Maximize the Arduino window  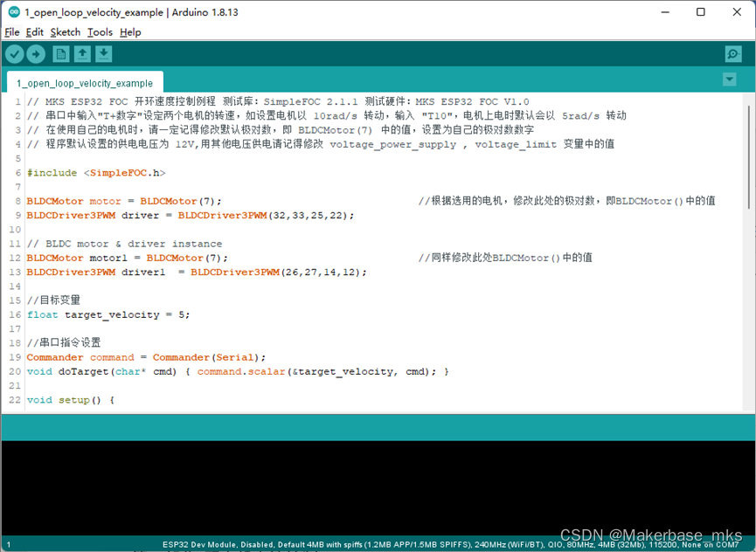pyautogui.click(x=701, y=12)
